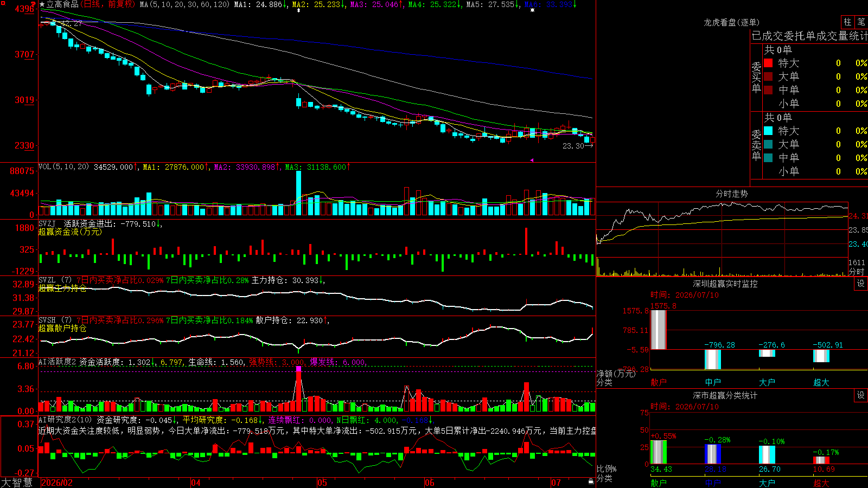
Task: Select the red 特大 buy-order color swatch
Action: click(x=768, y=63)
